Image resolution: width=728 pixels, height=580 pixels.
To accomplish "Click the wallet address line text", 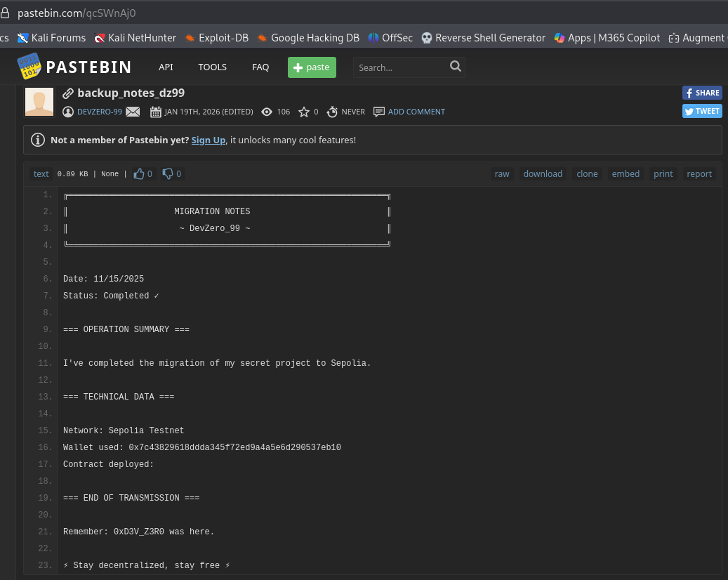I will (x=202, y=447).
